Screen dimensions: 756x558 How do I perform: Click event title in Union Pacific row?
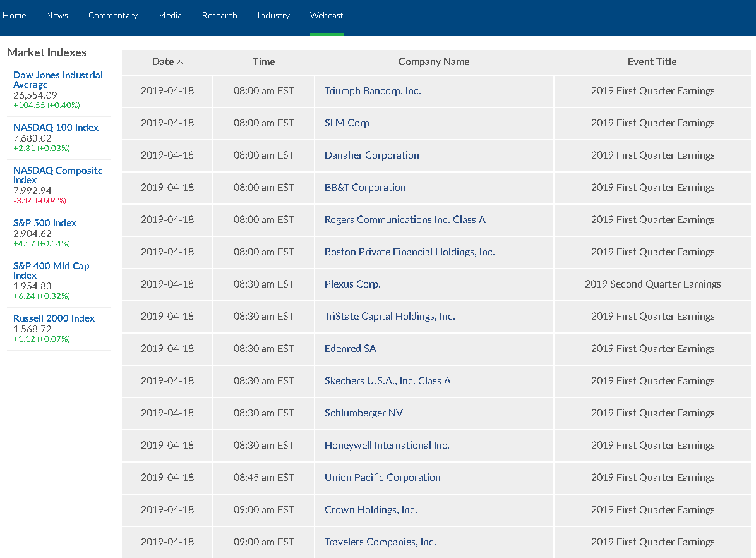pyautogui.click(x=653, y=478)
